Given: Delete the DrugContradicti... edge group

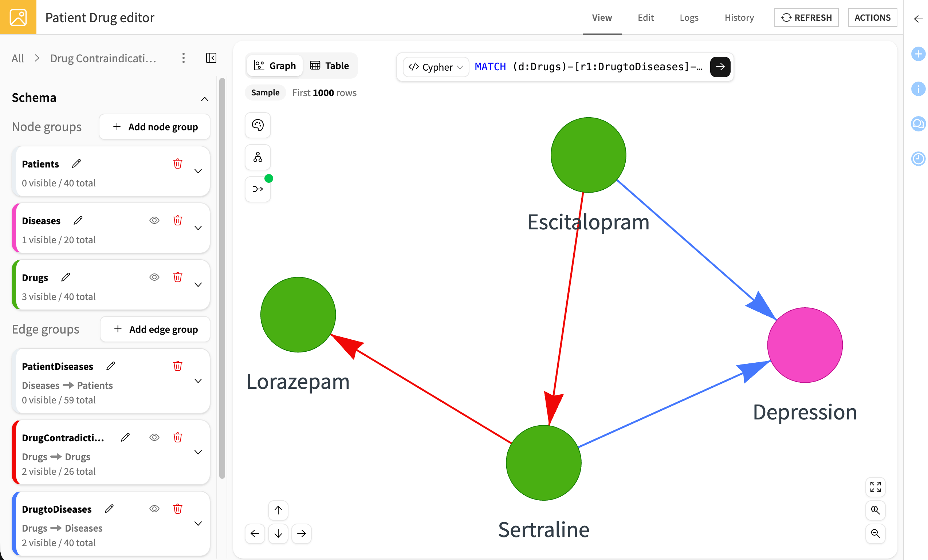Looking at the screenshot, I should (178, 438).
